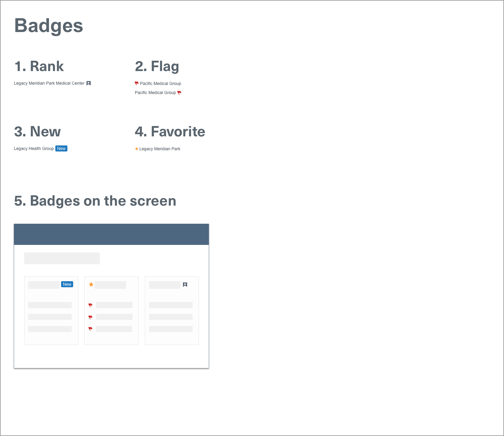
Task: Click orange favorite star beside Legacy Meridian Park
Action: click(x=137, y=149)
